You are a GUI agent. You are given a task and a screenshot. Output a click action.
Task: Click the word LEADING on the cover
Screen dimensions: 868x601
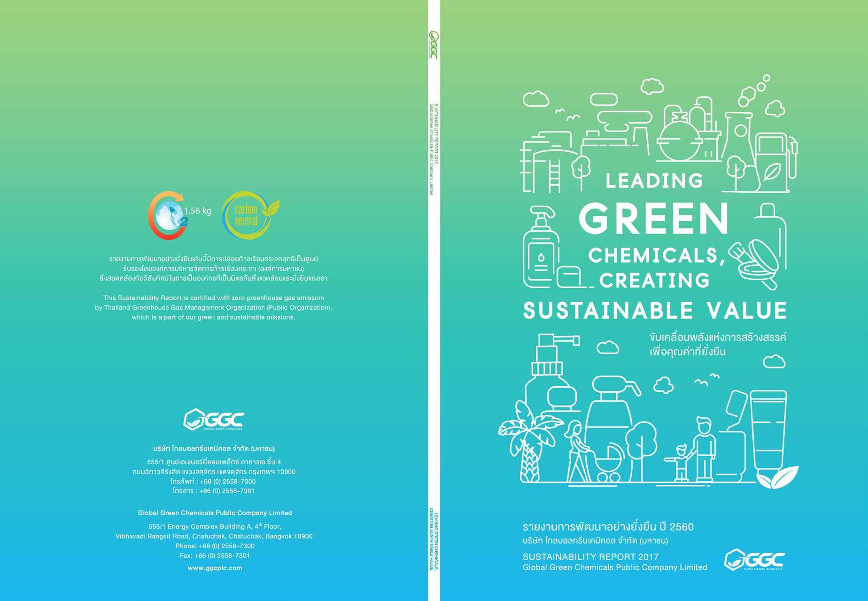654,181
